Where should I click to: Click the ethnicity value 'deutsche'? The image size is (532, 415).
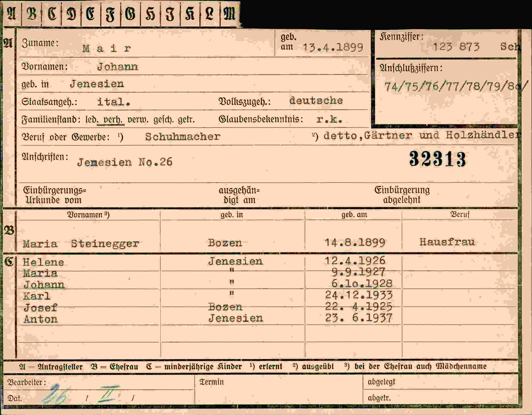click(x=316, y=100)
